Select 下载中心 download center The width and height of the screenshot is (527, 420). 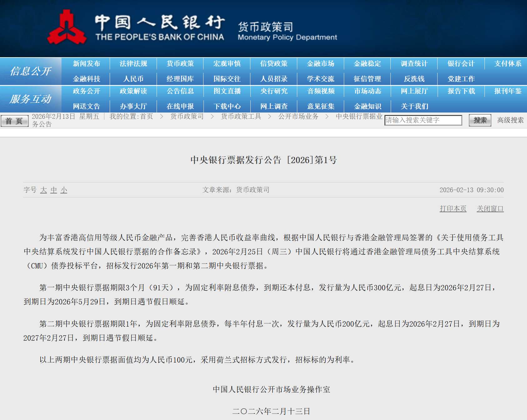(x=227, y=106)
